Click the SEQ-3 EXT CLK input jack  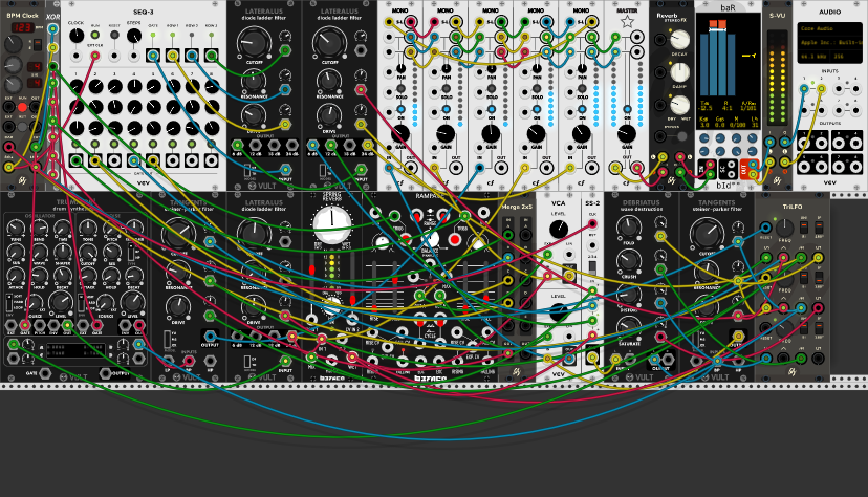(95, 56)
